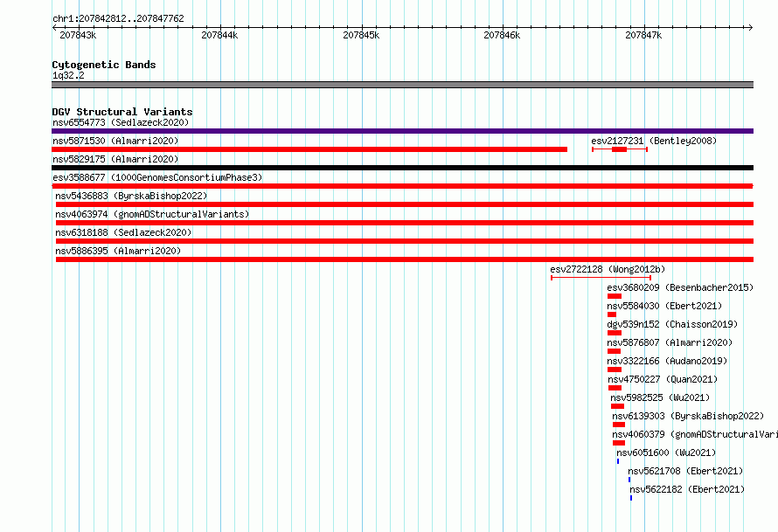This screenshot has width=778, height=532.
Task: Open nsv5871530 (Almarri2020) variant label
Action: click(115, 141)
